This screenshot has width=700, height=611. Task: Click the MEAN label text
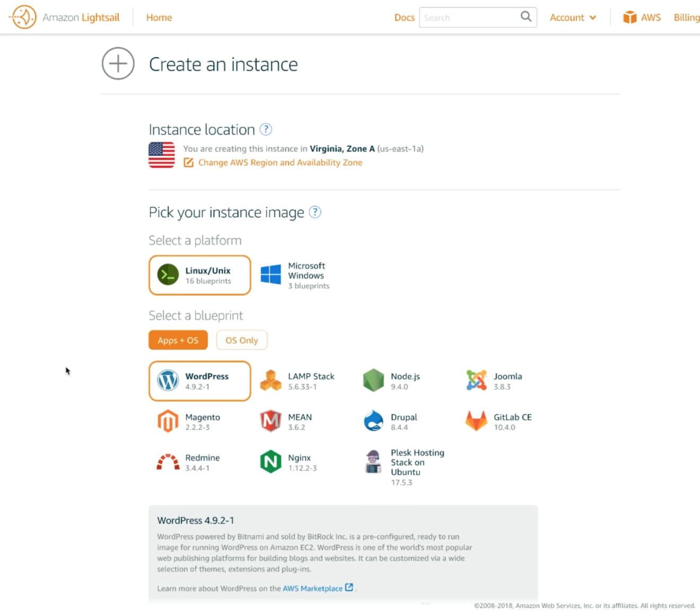coord(300,417)
